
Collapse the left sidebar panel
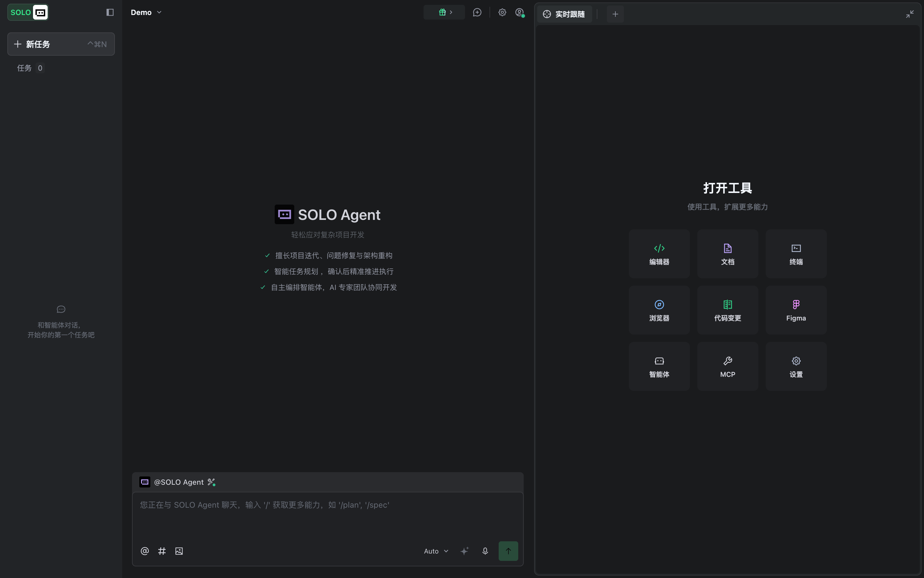pos(110,13)
